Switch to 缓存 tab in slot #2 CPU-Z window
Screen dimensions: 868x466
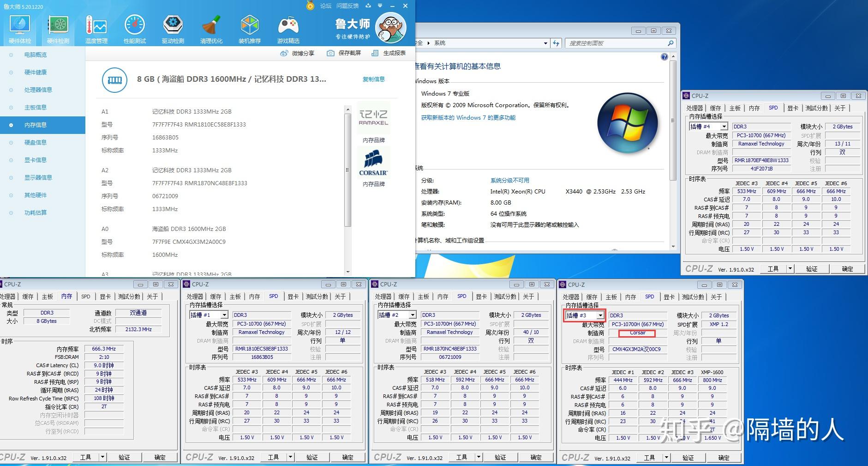pyautogui.click(x=404, y=297)
